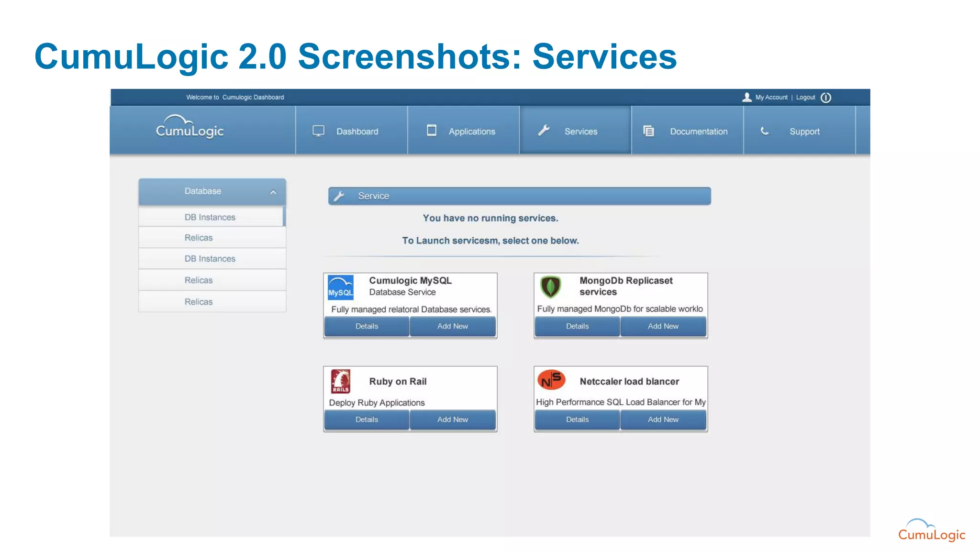Image resolution: width=980 pixels, height=551 pixels.
Task: View Details for Cumulogic MySQL service
Action: coord(367,326)
